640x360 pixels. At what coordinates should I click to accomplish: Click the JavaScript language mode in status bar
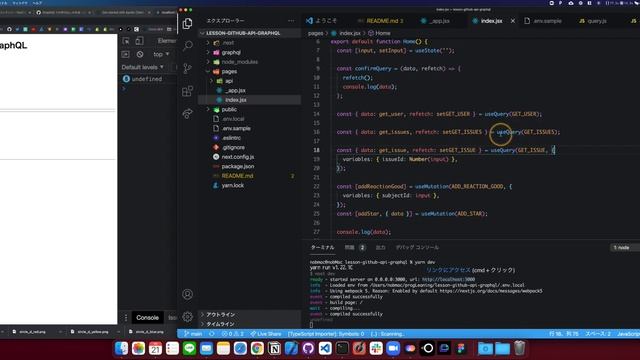(628, 334)
